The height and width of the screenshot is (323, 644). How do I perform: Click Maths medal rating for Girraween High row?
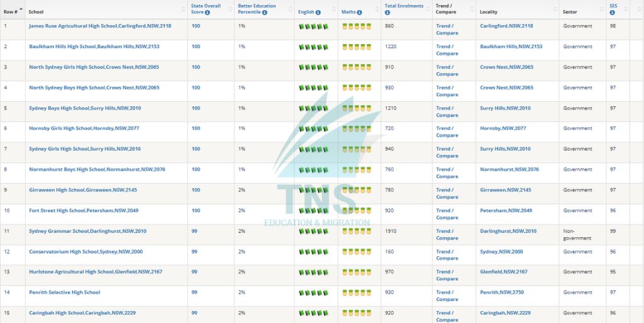pyautogui.click(x=357, y=190)
